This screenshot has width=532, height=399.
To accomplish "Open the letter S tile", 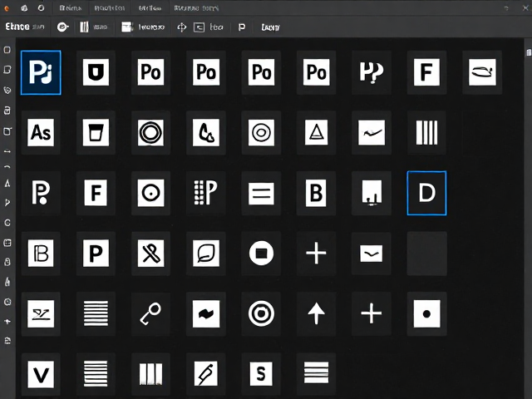I will tap(261, 374).
